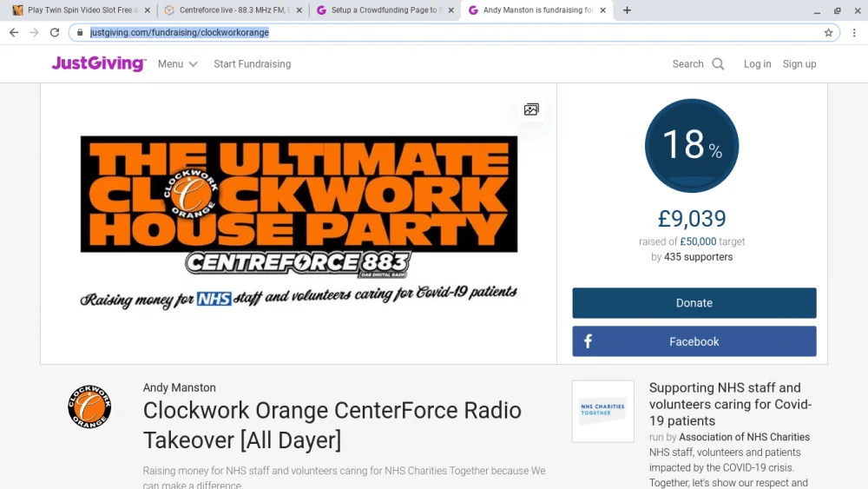868x489 pixels.
Task: Click the search magnifier icon
Action: point(718,64)
